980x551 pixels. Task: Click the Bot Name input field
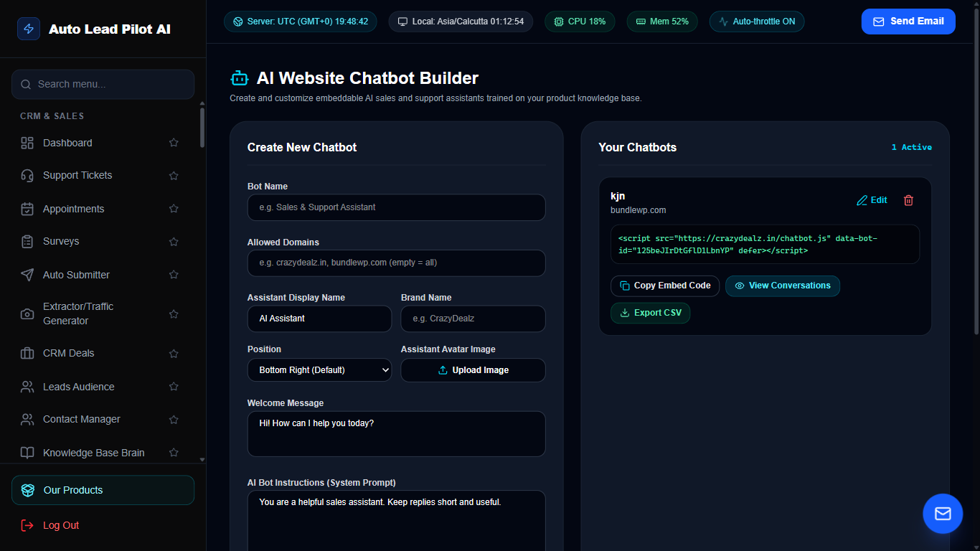click(397, 207)
